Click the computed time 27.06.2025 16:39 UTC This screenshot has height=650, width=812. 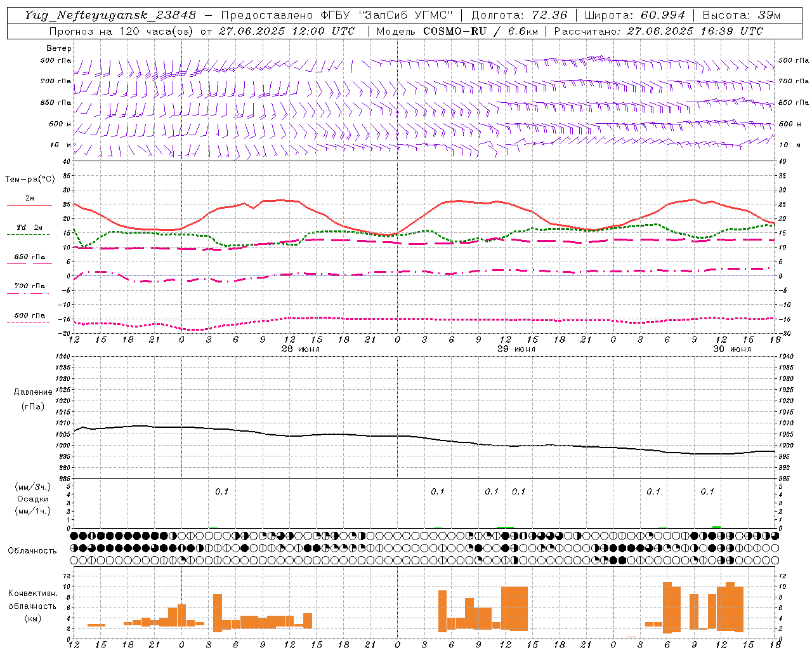coord(695,31)
